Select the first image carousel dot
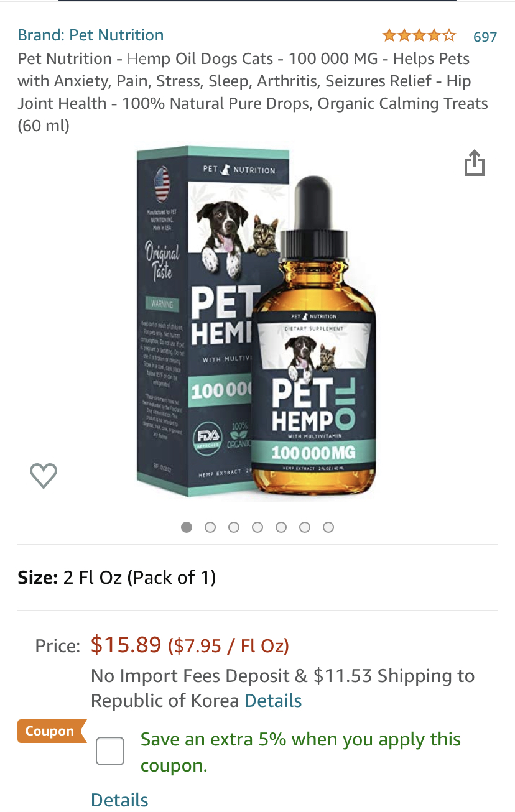This screenshot has width=515, height=812. pos(187,527)
